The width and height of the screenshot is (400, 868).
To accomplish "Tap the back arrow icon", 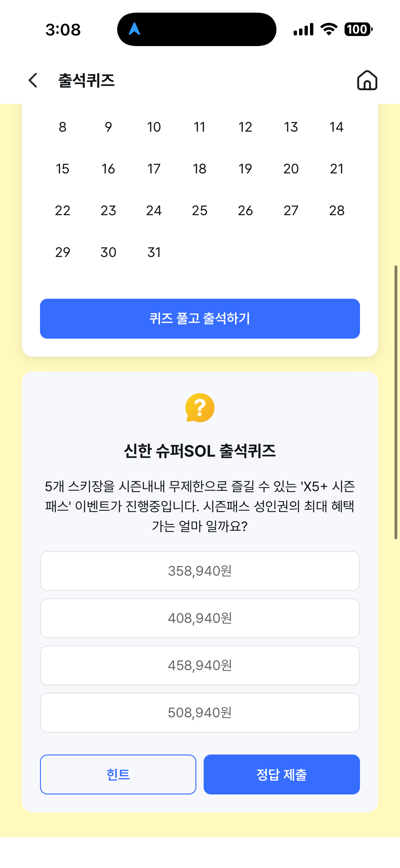I will tap(33, 80).
